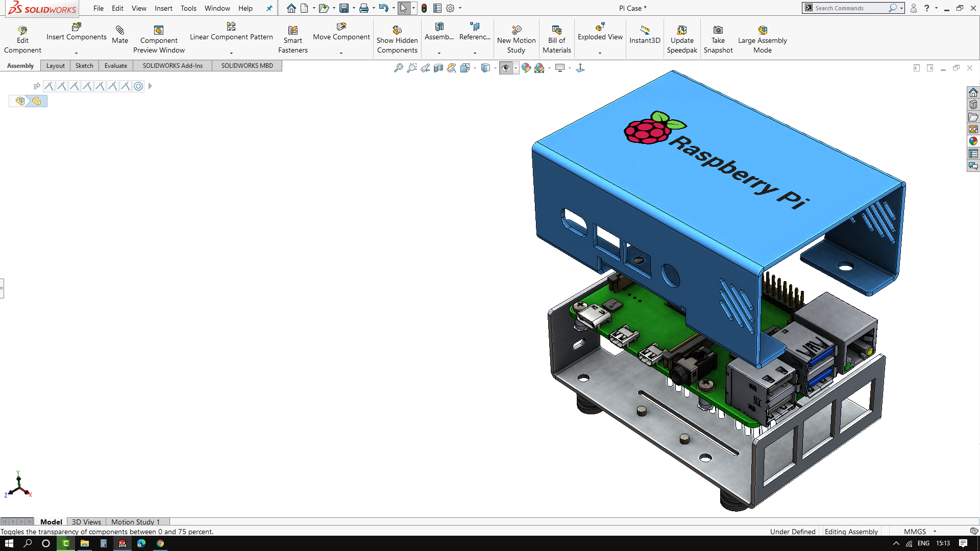The width and height of the screenshot is (980, 551).
Task: Open the Options gear icon
Action: [x=450, y=8]
